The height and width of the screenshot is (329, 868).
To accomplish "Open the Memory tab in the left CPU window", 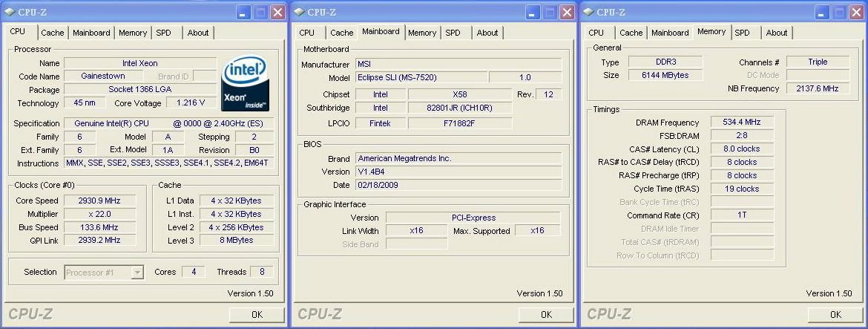I will coord(133,33).
